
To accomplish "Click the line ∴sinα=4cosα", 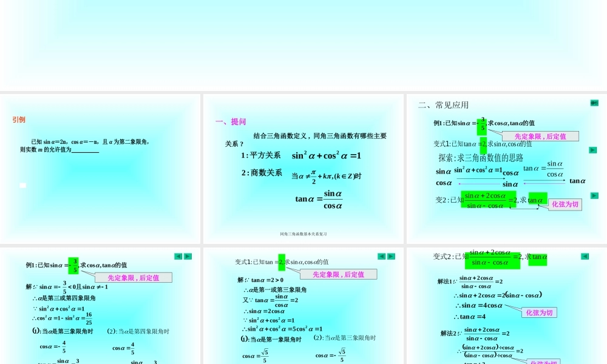I will pyautogui.click(x=479, y=306).
